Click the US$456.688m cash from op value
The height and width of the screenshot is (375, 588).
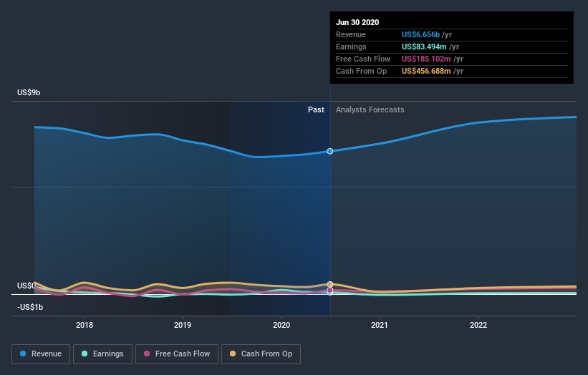tap(426, 71)
